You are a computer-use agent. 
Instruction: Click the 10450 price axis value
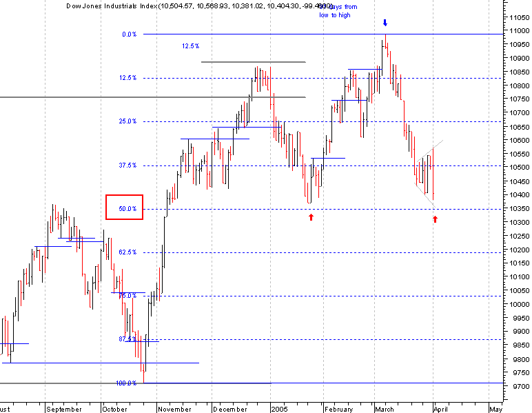coord(519,182)
